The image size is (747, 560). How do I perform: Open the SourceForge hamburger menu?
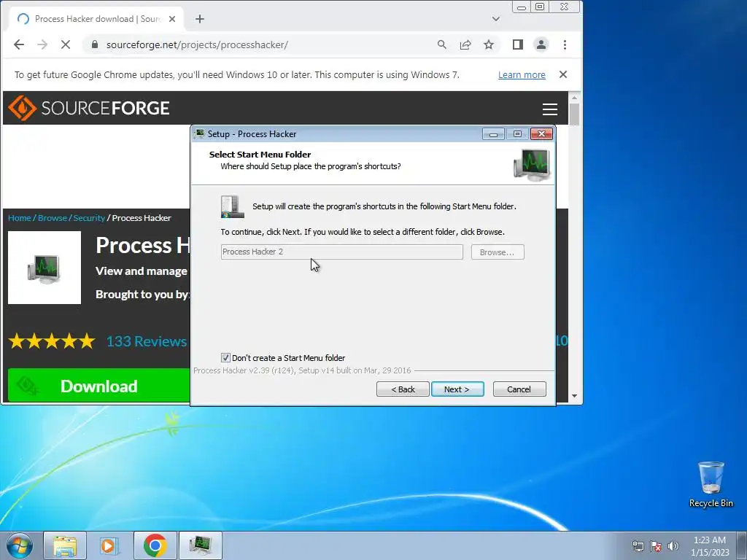[550, 109]
